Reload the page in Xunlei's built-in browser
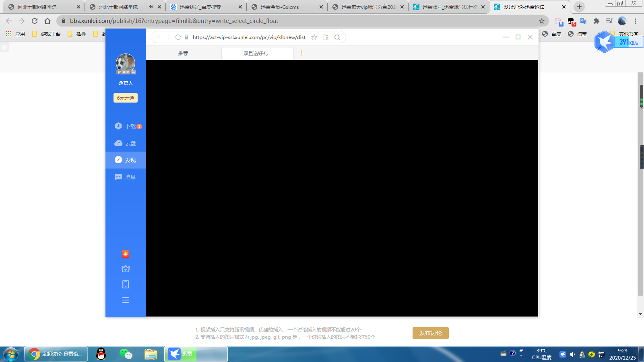 pos(178,37)
